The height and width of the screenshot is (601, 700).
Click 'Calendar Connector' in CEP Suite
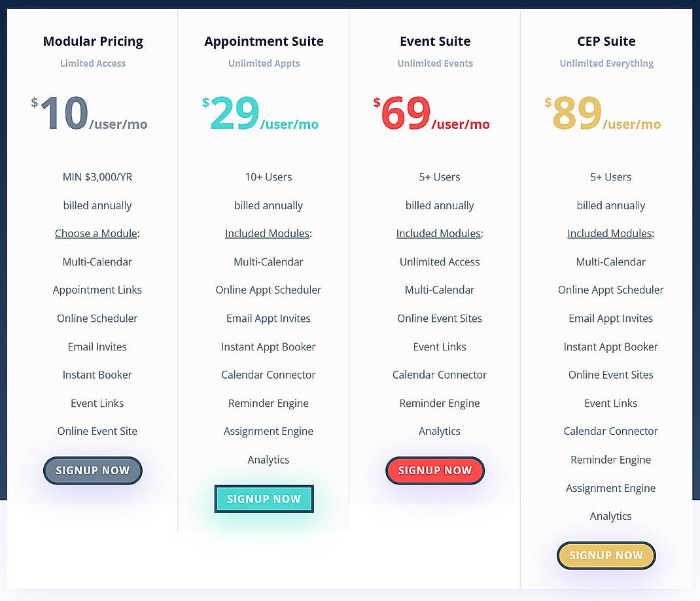click(611, 431)
